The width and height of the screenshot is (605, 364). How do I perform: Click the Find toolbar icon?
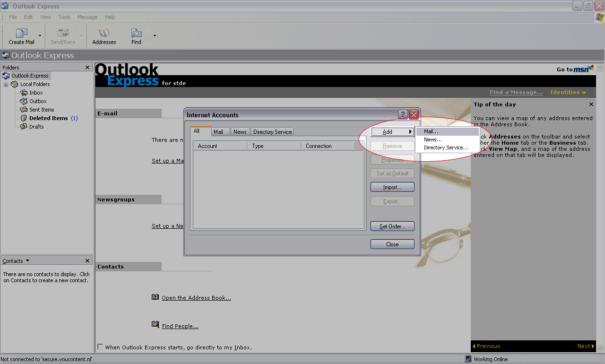(136, 33)
